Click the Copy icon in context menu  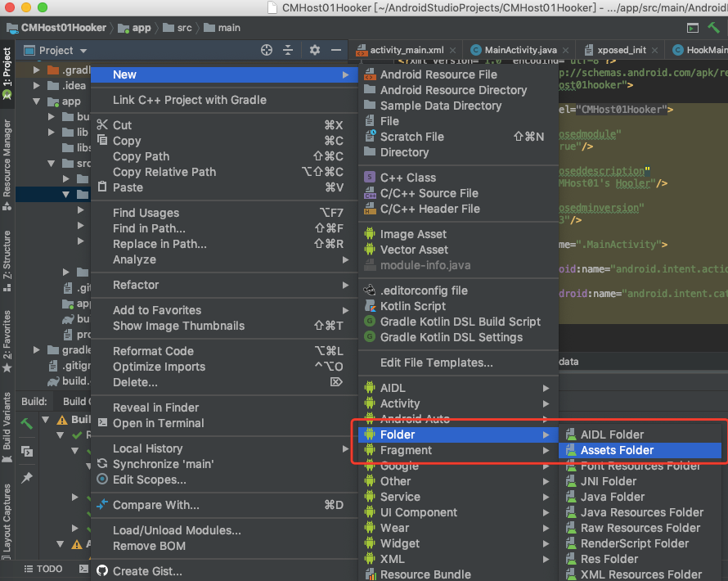coord(102,140)
